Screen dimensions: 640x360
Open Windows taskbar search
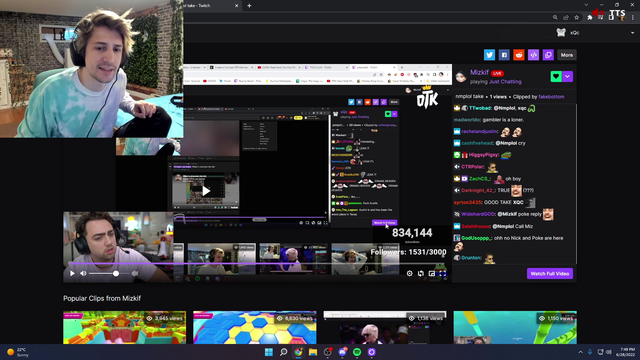[x=283, y=352]
